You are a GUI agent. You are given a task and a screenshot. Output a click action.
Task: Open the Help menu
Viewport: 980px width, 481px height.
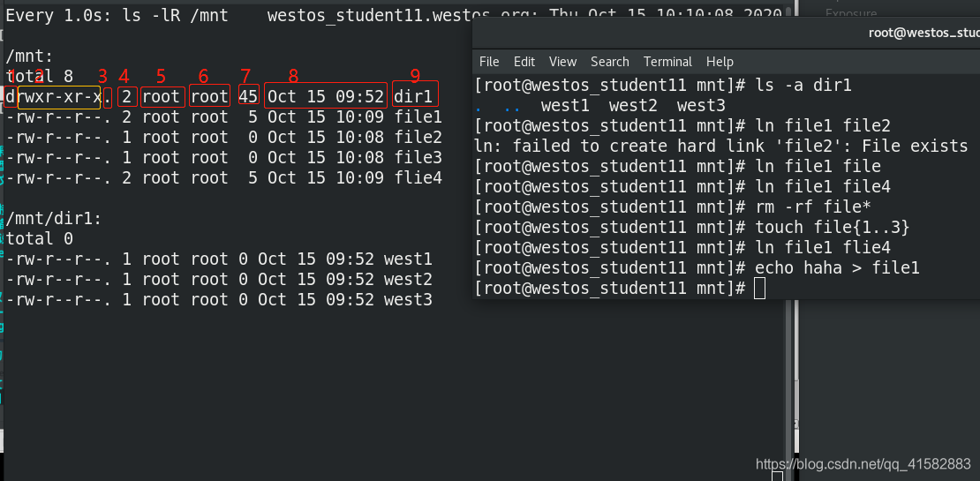[720, 62]
